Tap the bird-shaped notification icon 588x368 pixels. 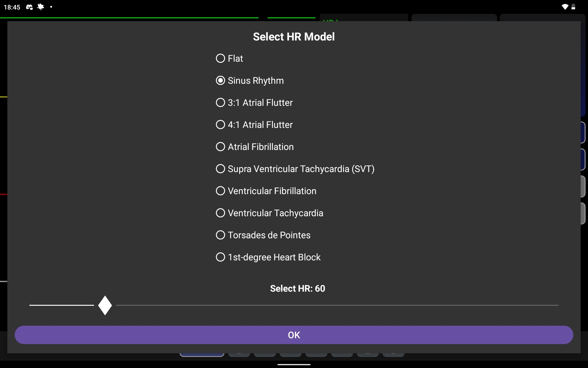click(x=40, y=7)
